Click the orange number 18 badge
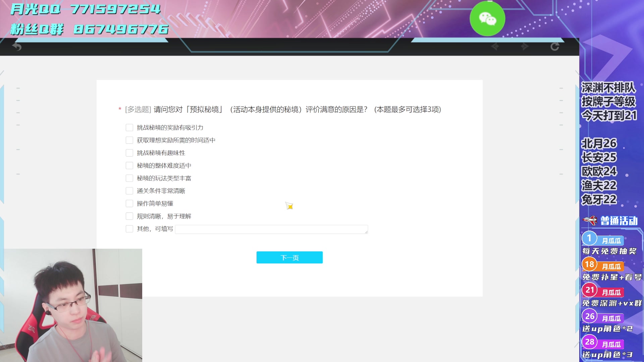Image resolution: width=644 pixels, height=362 pixels. 589,264
